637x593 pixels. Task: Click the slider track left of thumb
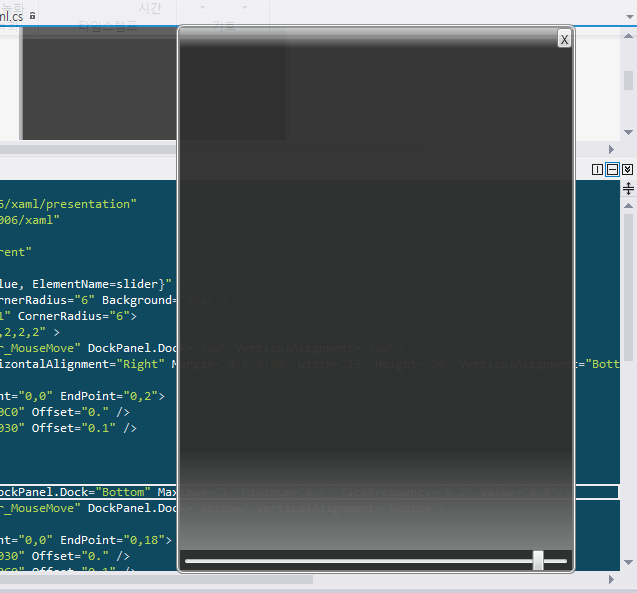point(359,561)
